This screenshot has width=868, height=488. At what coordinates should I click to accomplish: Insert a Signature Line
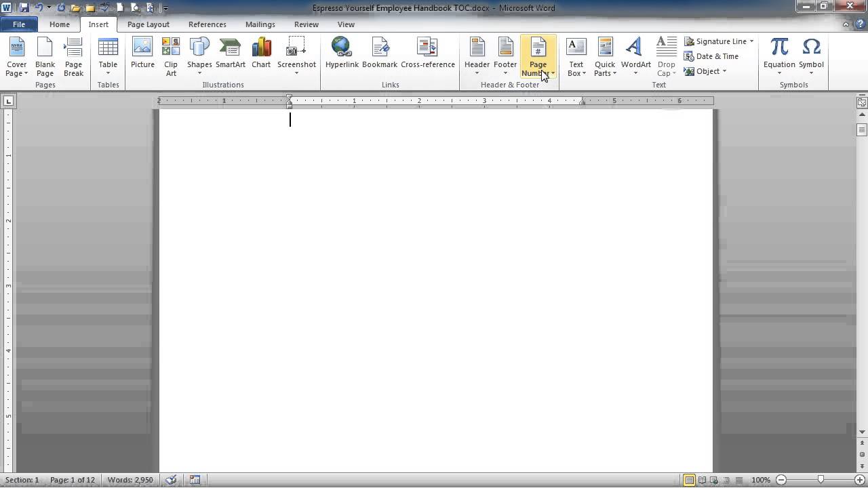(715, 41)
